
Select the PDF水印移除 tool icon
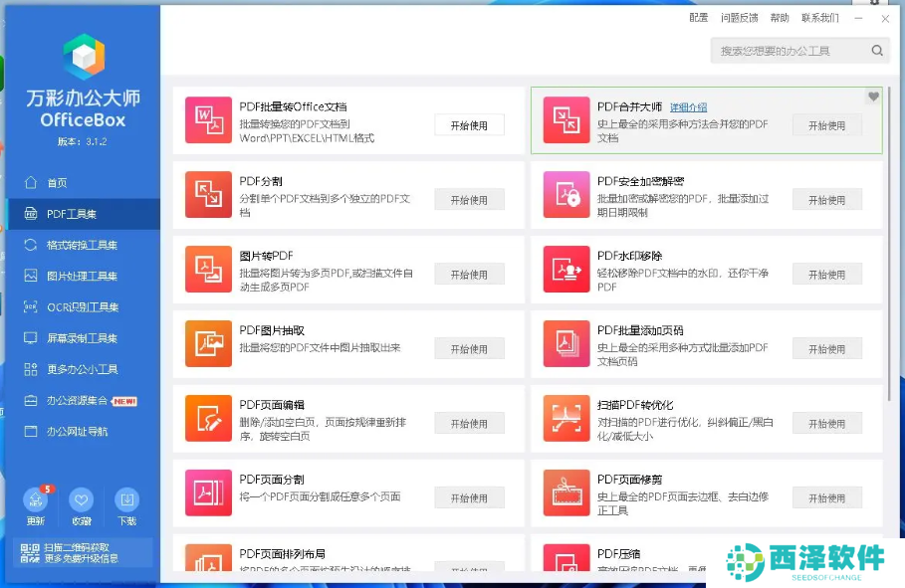coord(566,269)
